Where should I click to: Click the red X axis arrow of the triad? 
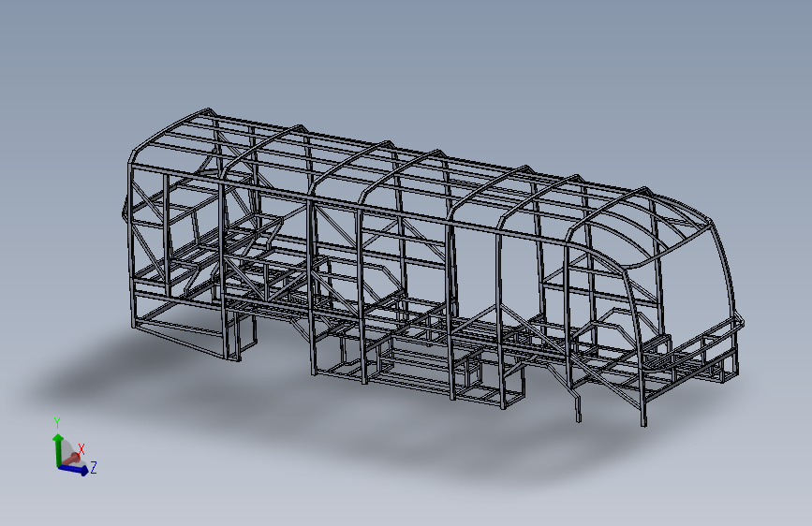pyautogui.click(x=72, y=459)
